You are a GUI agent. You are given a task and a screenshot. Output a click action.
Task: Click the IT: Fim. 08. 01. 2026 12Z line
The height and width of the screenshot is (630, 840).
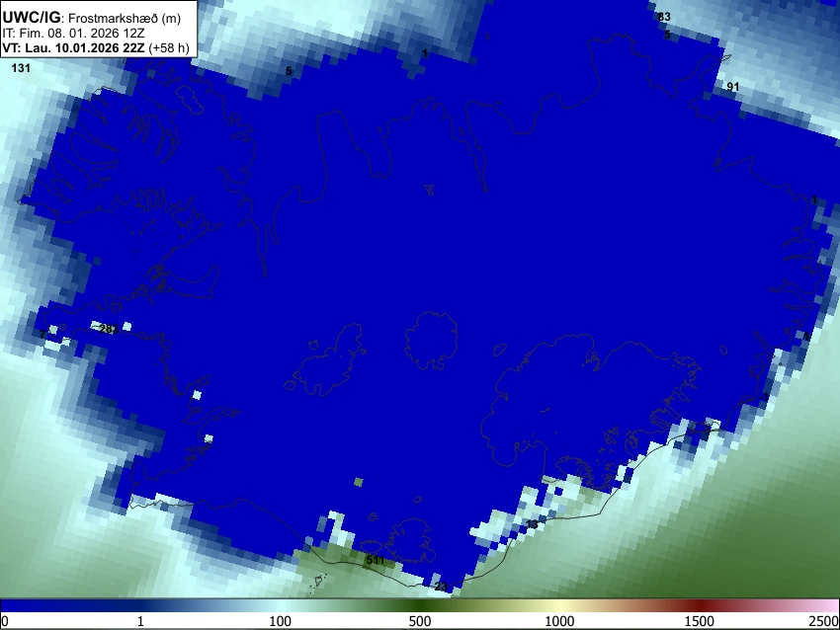click(x=73, y=34)
